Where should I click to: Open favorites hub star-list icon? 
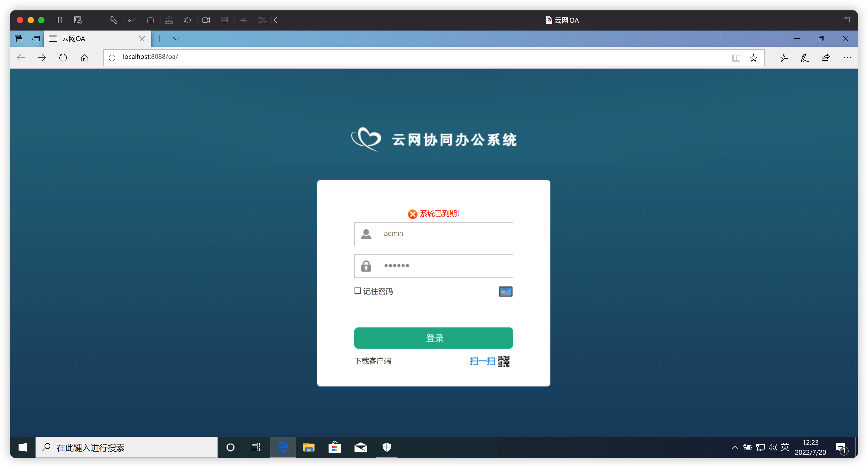(x=784, y=58)
